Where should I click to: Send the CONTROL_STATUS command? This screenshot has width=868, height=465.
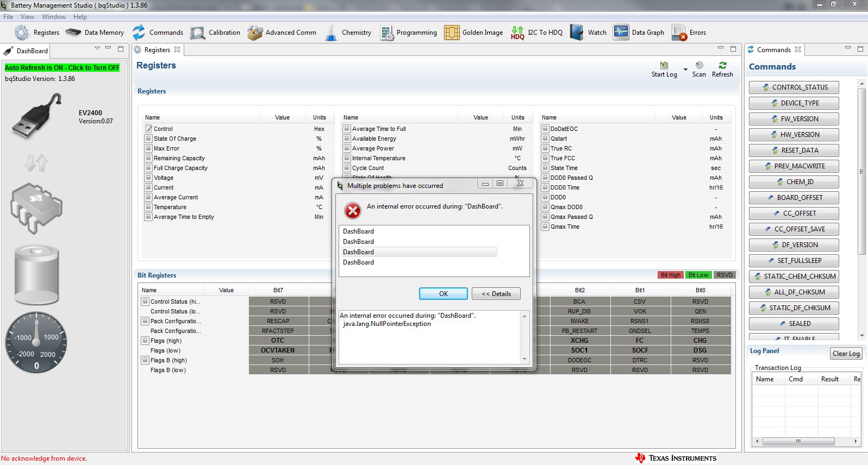794,87
